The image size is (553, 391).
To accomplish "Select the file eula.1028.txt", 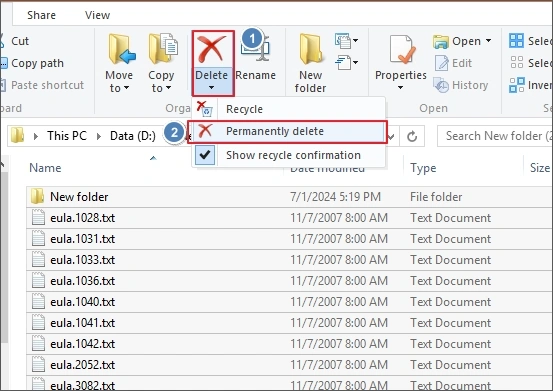I will [289, 218].
